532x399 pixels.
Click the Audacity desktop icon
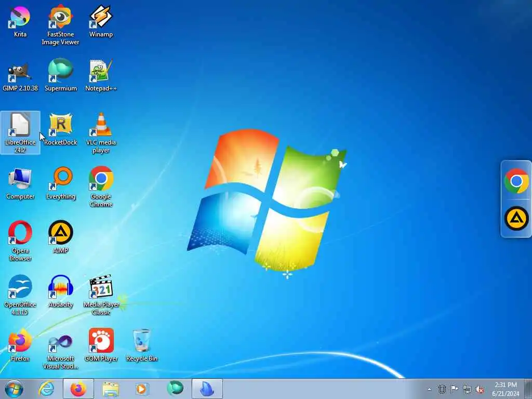[x=60, y=291]
